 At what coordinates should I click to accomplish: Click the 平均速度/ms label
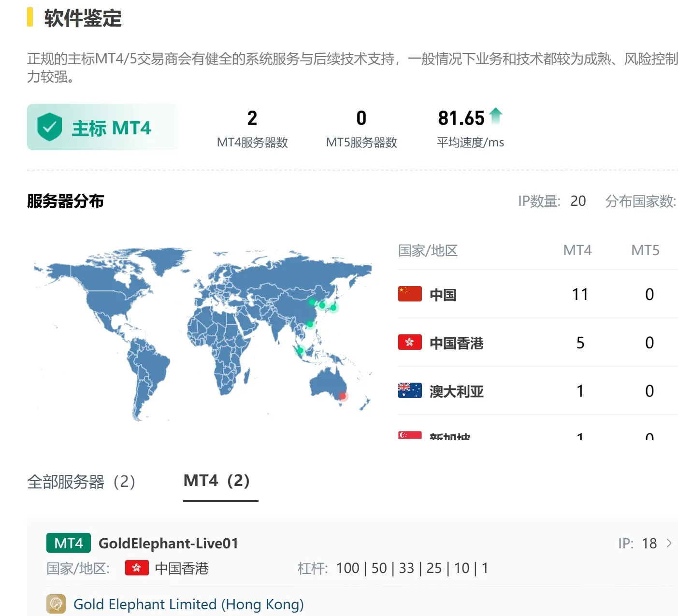pyautogui.click(x=470, y=142)
